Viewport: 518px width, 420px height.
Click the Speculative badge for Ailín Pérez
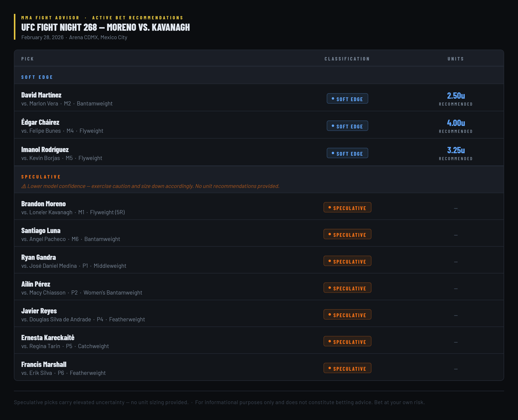click(347, 288)
